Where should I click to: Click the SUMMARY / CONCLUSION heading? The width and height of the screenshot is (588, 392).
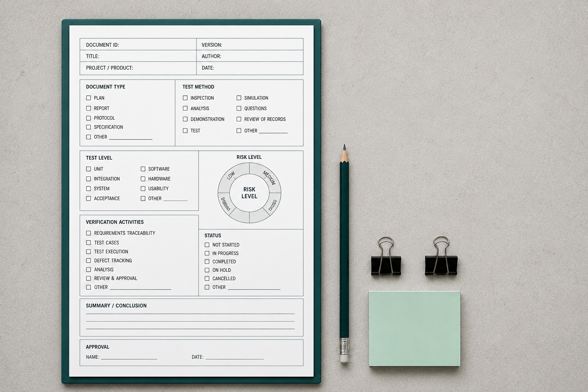(116, 306)
